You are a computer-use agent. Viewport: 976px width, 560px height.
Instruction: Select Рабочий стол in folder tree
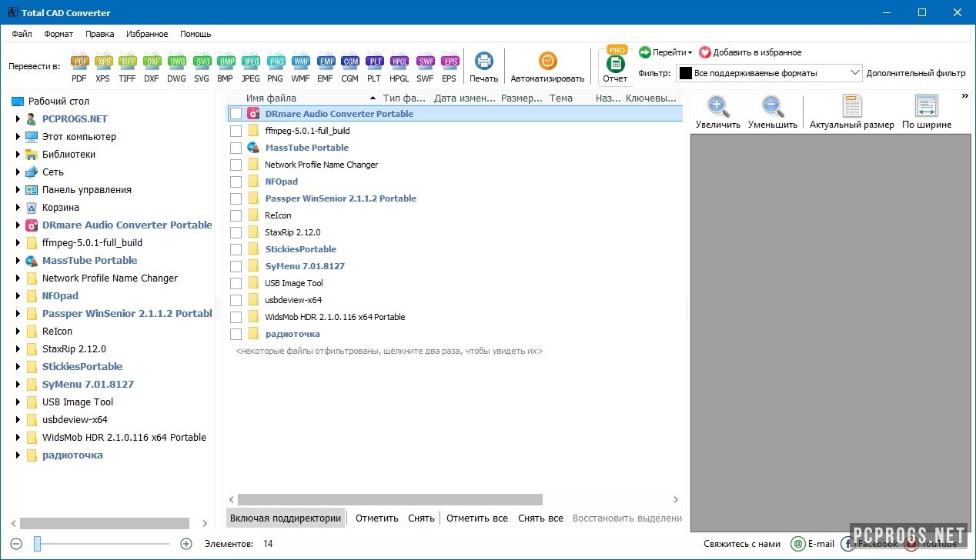click(58, 102)
